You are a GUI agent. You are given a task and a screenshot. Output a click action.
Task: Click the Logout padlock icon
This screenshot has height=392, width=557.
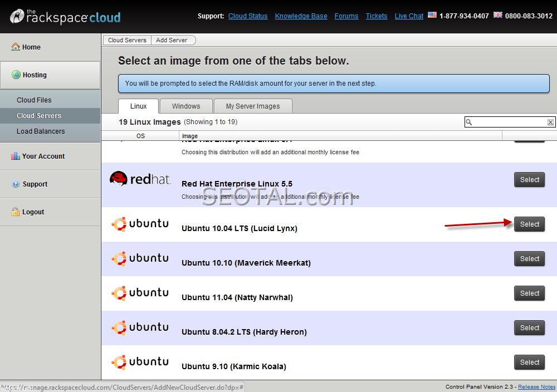pos(15,212)
